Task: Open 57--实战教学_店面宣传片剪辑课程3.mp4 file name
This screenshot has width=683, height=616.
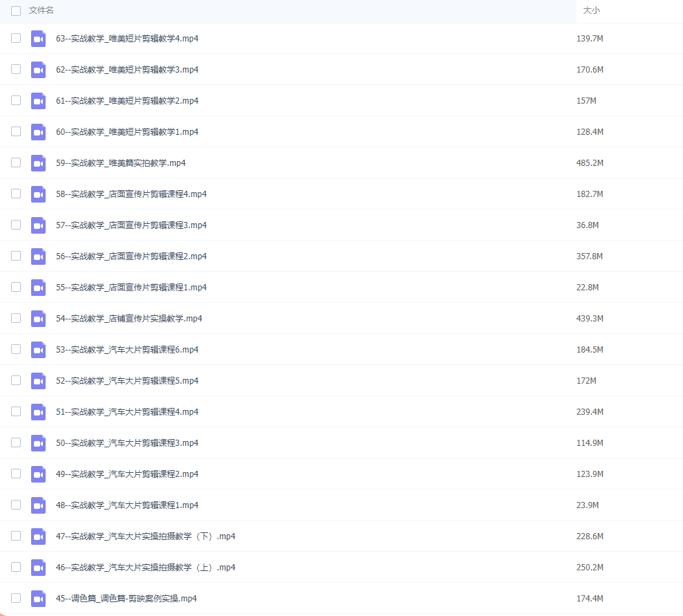Action: tap(131, 225)
